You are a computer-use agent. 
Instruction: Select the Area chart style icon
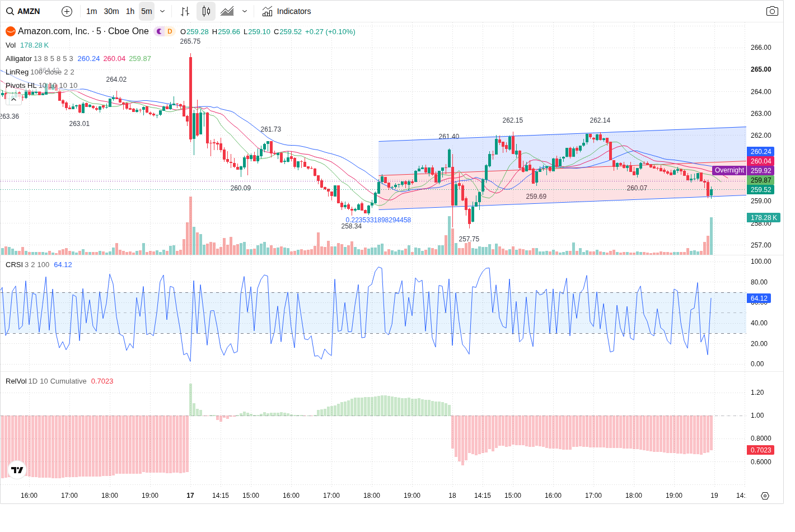(x=227, y=11)
